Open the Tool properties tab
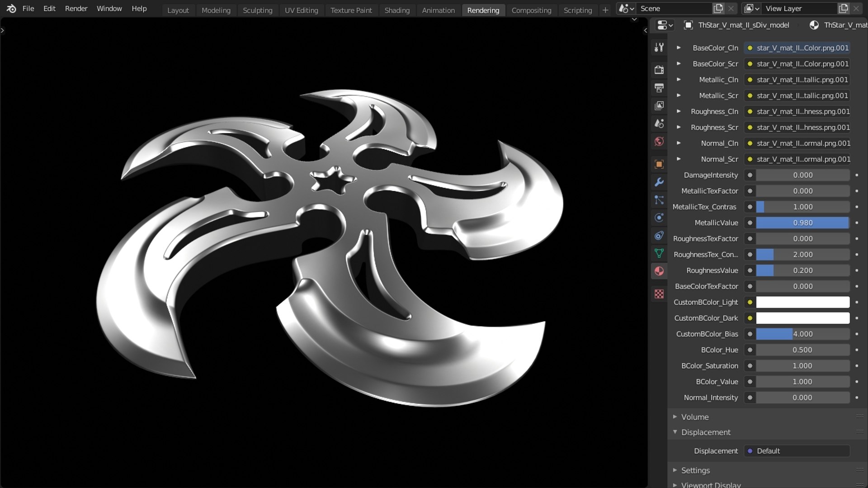Image resolution: width=868 pixels, height=488 pixels. click(659, 47)
